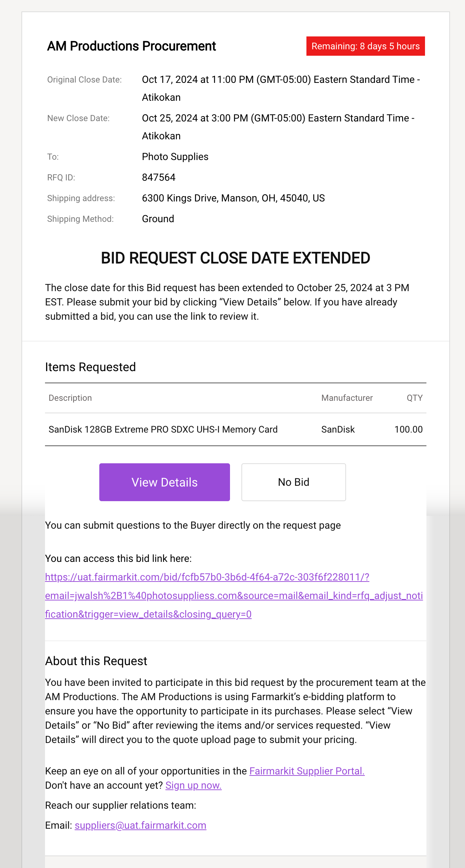Screen dimensions: 465x868
Task: Click the 100.00 quantity cell
Action: point(409,429)
